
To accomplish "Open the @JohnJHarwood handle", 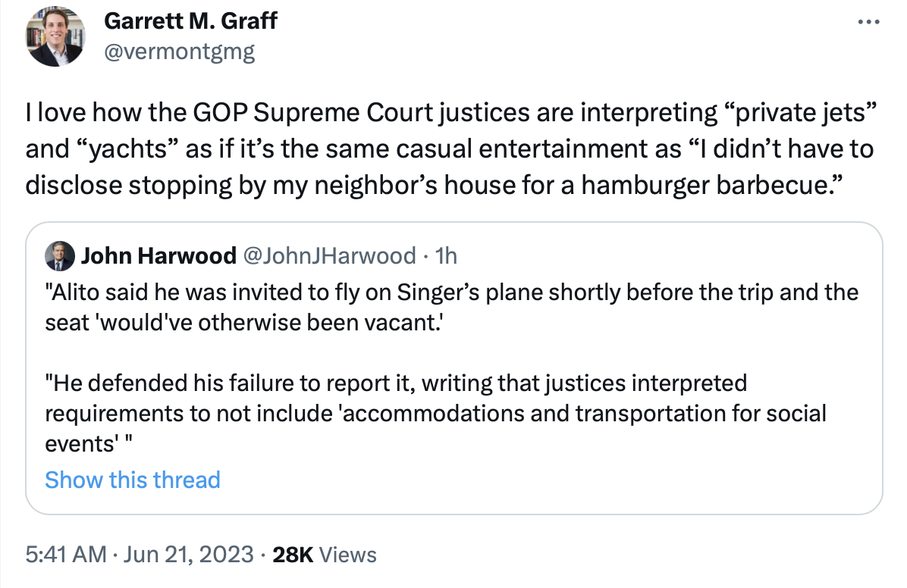I will coord(328,256).
